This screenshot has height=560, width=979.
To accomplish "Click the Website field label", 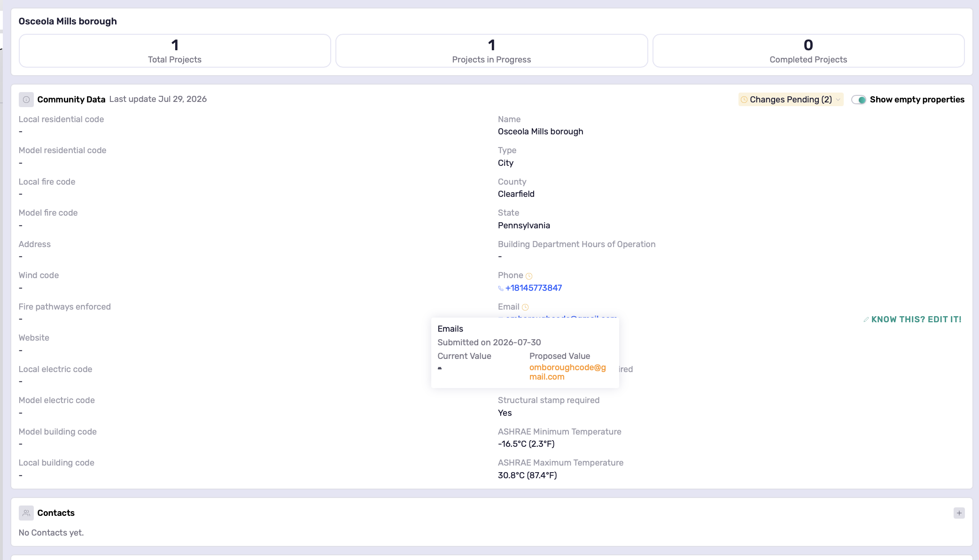I will point(34,338).
